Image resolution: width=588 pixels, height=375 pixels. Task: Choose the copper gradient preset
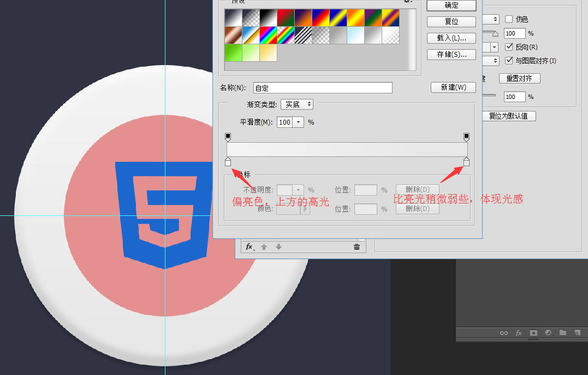233,36
